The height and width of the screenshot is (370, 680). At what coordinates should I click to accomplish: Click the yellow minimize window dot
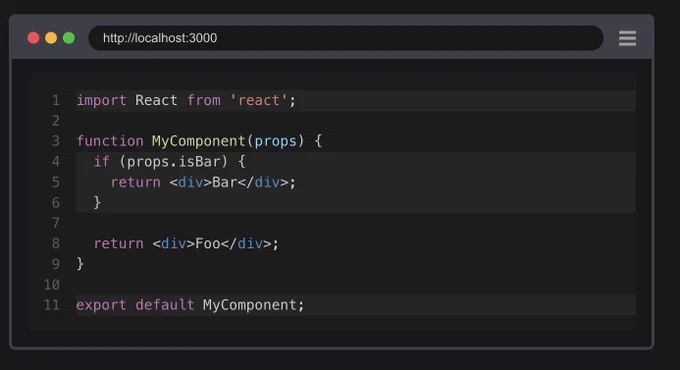point(51,38)
